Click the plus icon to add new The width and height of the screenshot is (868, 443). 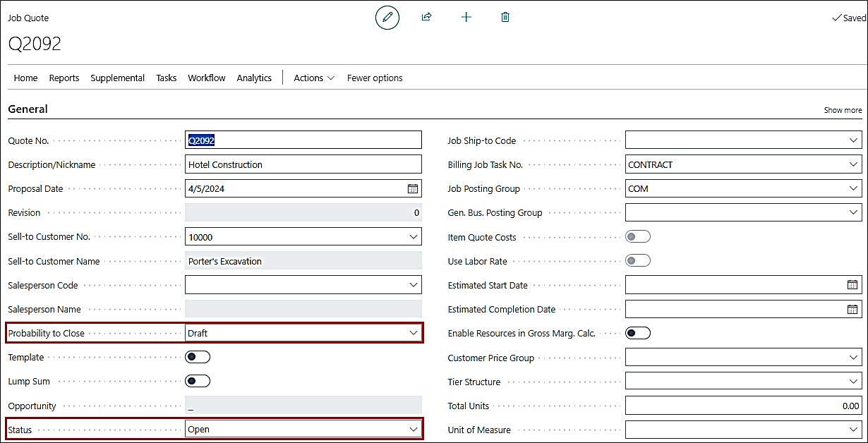click(x=466, y=17)
